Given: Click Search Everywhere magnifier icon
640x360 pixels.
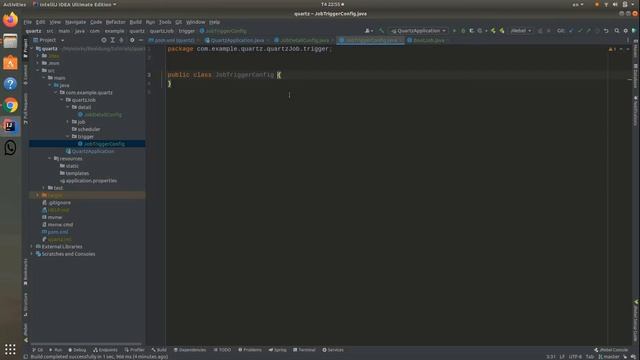Looking at the screenshot, I should [x=617, y=31].
